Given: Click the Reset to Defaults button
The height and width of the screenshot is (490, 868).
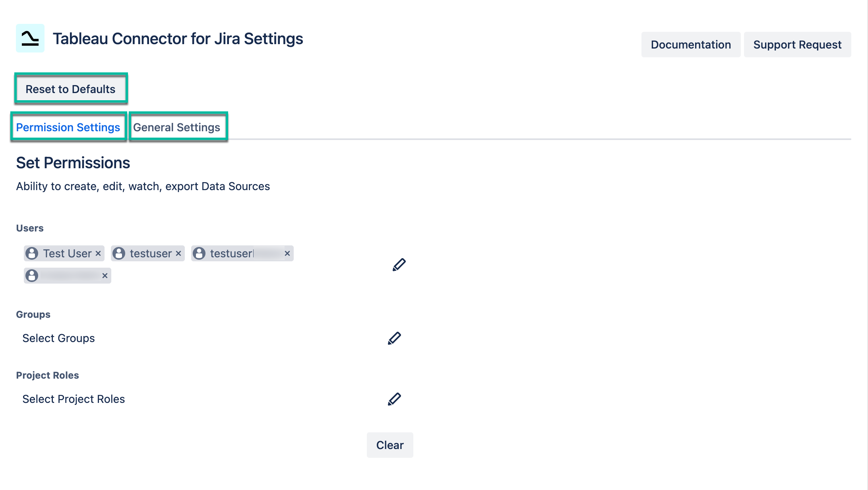Looking at the screenshot, I should coord(71,89).
